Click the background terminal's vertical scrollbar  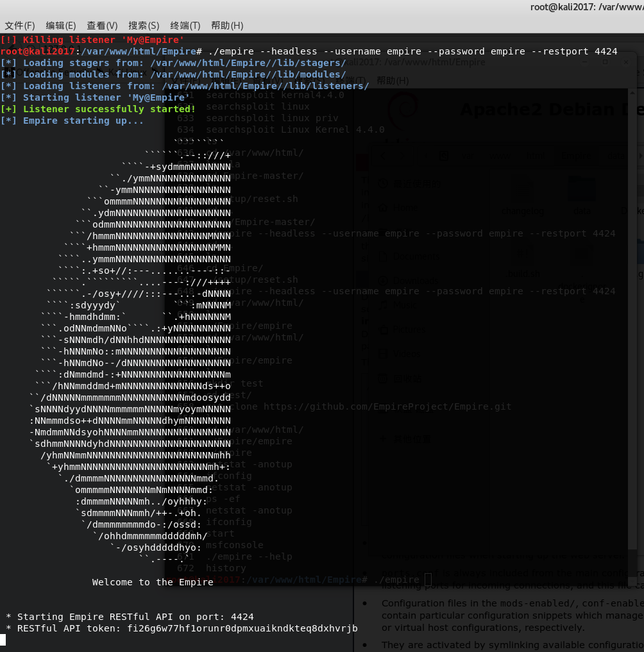632,321
